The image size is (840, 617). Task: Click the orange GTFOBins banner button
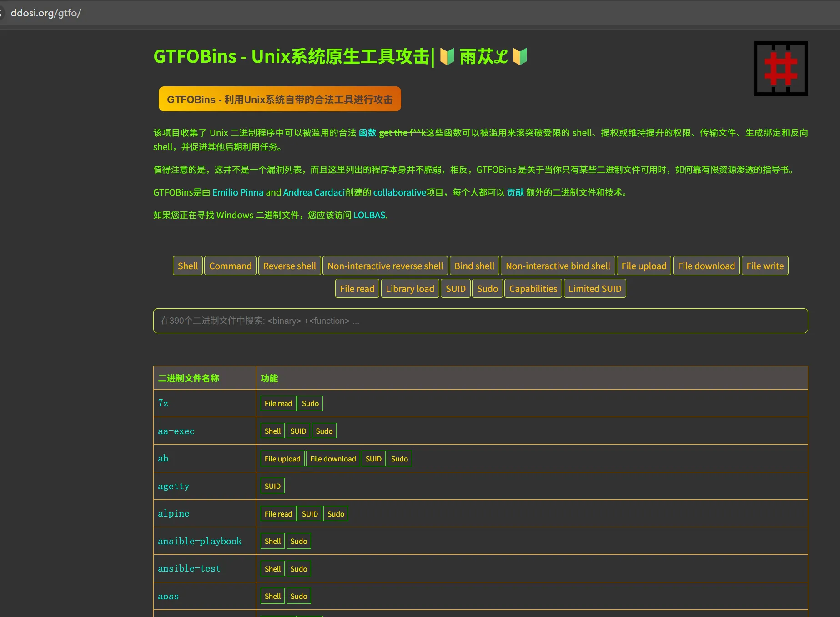[x=280, y=99]
